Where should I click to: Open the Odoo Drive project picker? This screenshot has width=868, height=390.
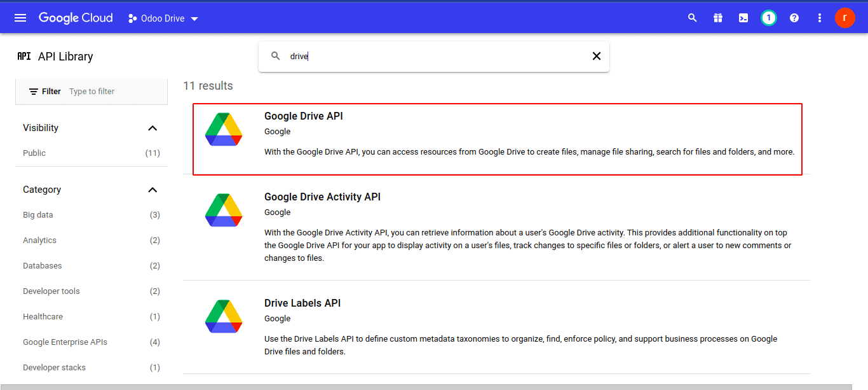pyautogui.click(x=162, y=18)
